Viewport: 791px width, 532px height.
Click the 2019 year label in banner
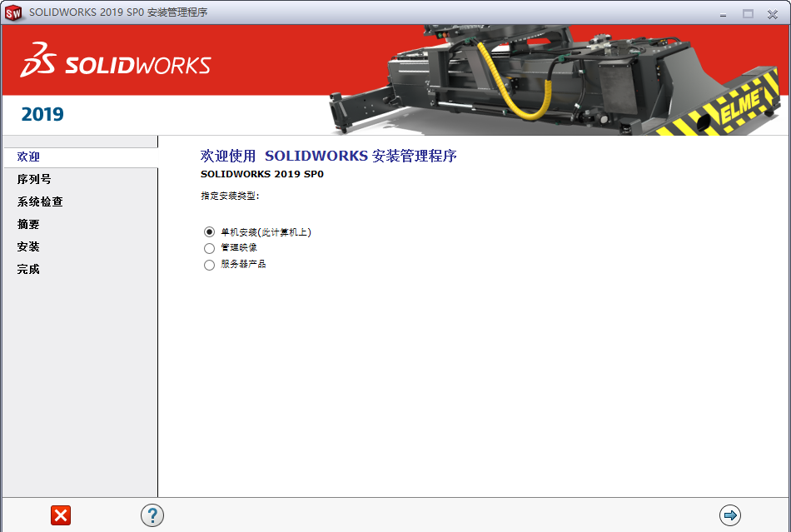click(x=42, y=114)
